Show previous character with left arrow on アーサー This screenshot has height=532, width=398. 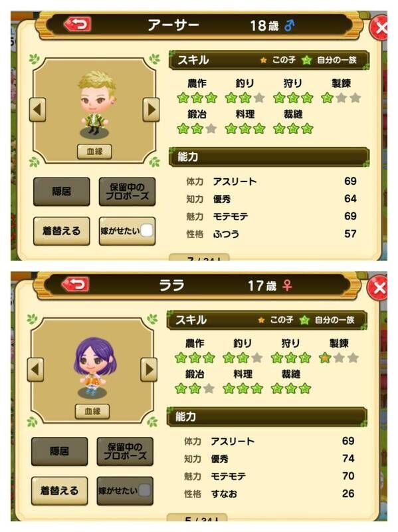point(37,110)
